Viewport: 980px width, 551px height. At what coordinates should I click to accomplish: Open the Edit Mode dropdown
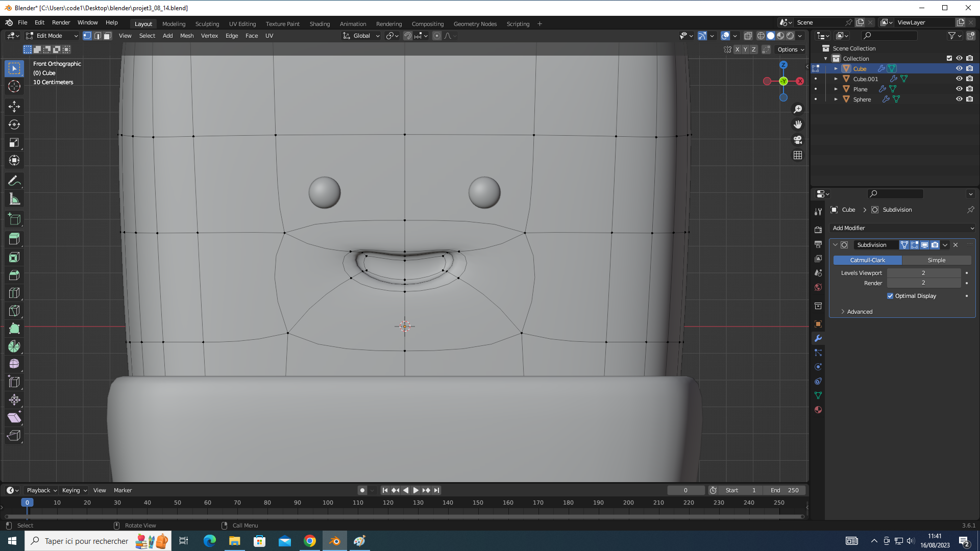tap(52, 36)
